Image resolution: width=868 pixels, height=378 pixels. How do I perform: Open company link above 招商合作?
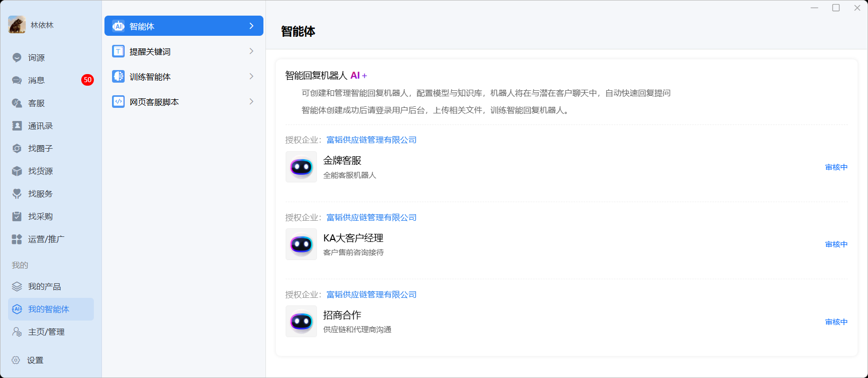pyautogui.click(x=371, y=295)
